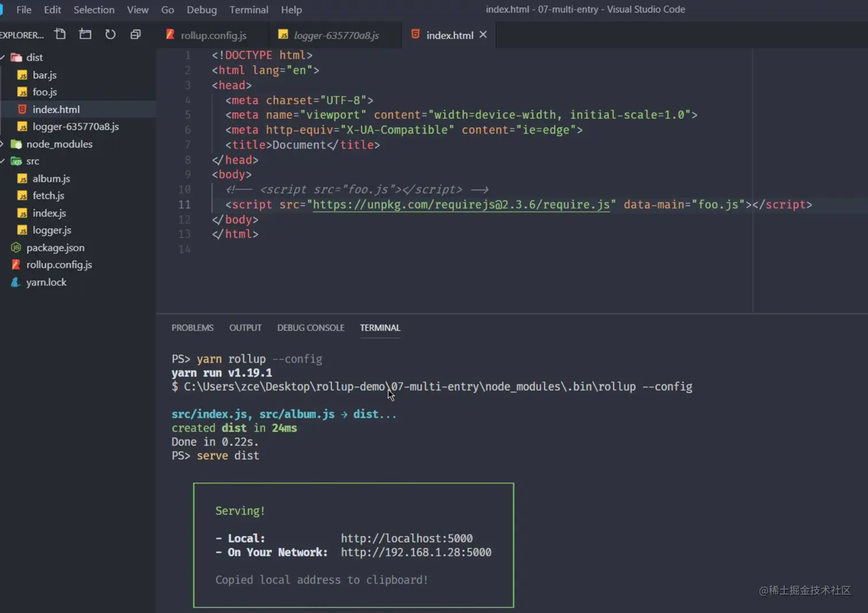Click the JS icon beside foo.js
The width and height of the screenshot is (868, 613).
[x=22, y=92]
